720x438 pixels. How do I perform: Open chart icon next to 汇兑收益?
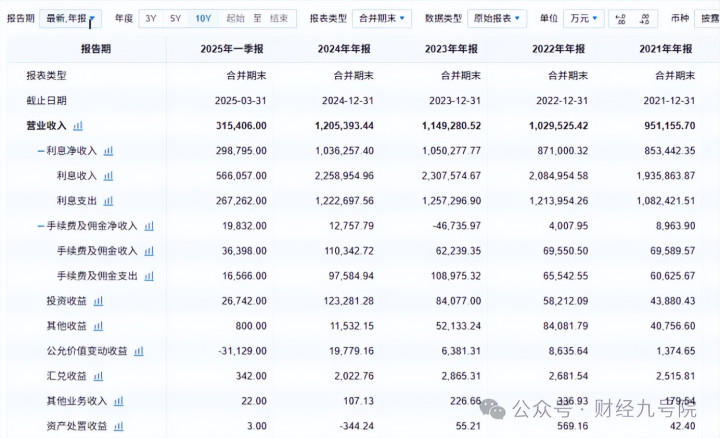point(98,376)
